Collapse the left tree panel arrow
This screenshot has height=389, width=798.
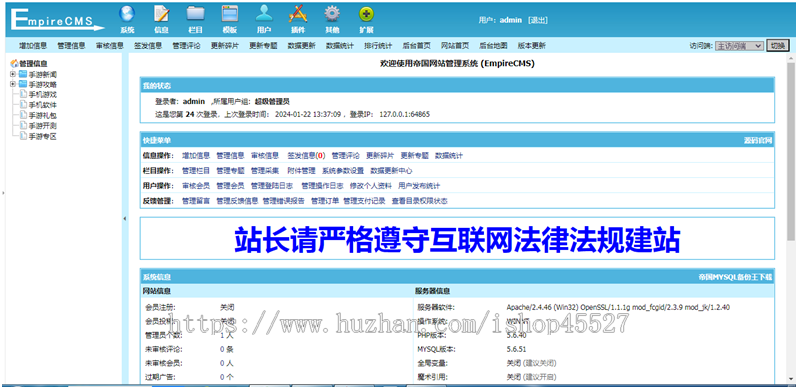click(x=125, y=219)
